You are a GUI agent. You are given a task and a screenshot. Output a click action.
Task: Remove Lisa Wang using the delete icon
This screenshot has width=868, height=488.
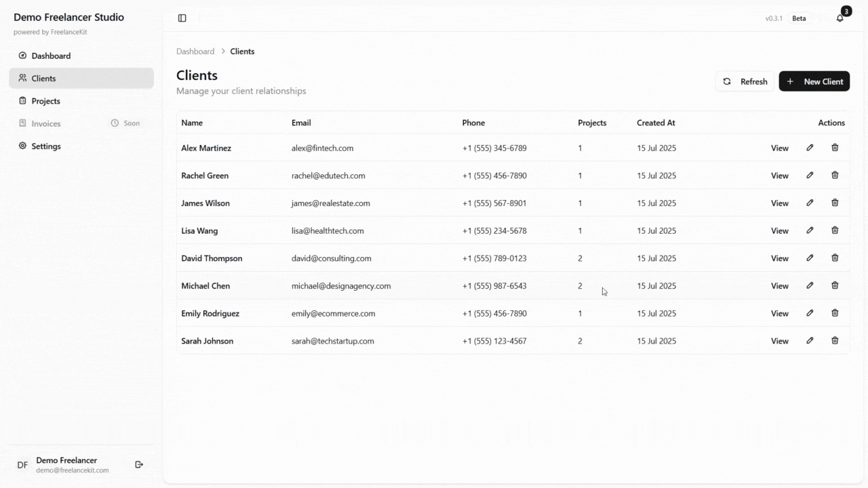coord(835,230)
